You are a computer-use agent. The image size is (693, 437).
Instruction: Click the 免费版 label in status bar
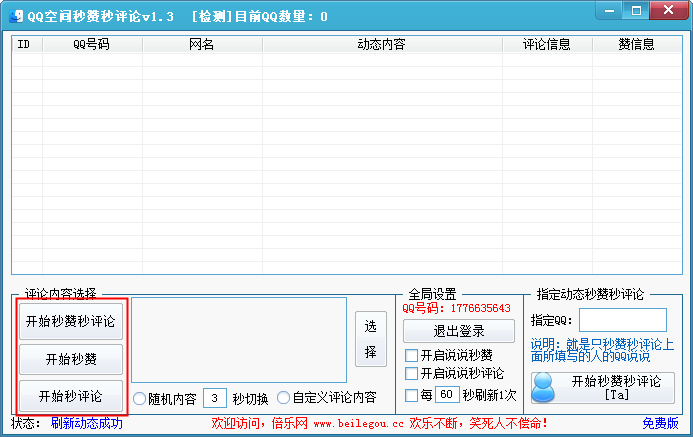click(x=660, y=423)
